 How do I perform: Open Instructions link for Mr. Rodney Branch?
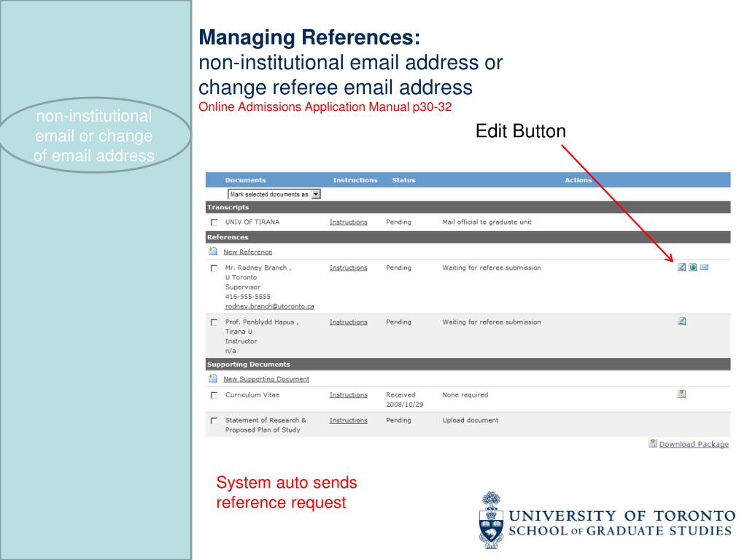[348, 268]
